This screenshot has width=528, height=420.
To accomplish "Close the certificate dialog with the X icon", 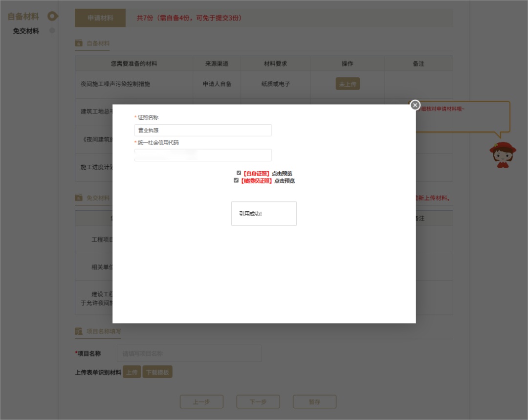I will (415, 105).
